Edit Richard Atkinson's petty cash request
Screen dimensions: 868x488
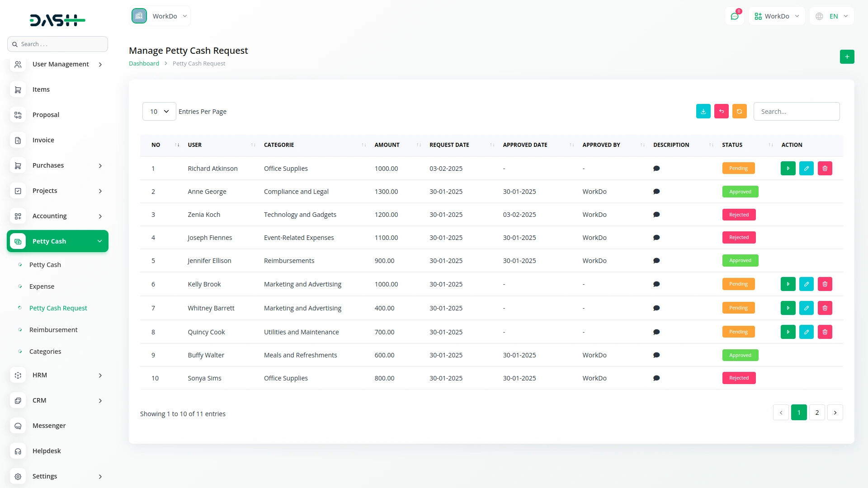[x=807, y=168]
